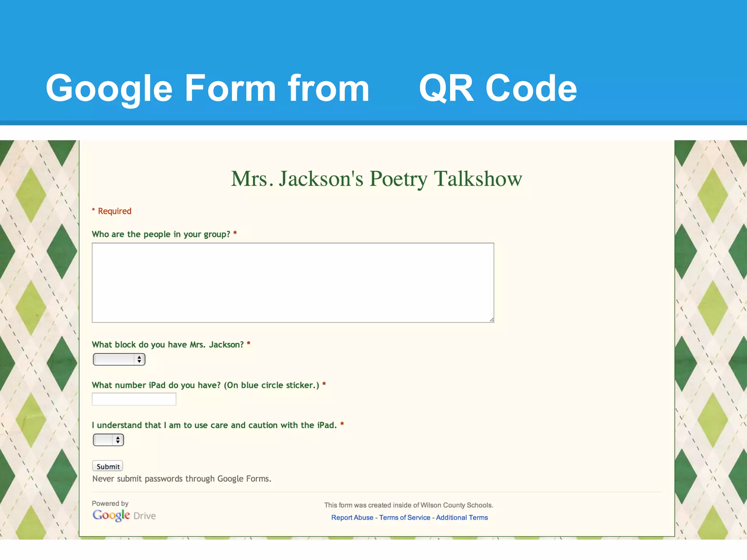Click the form title Mrs. Jackson's Poetry Talkshow
The width and height of the screenshot is (747, 560).
377,179
